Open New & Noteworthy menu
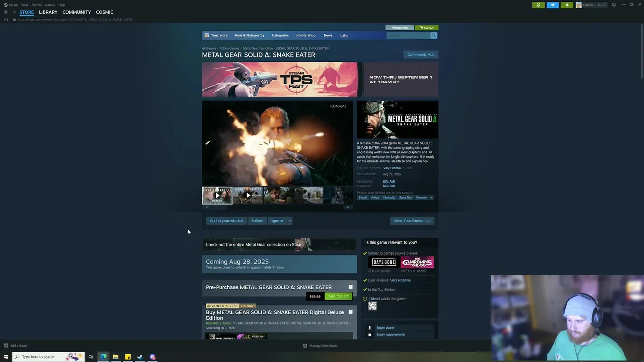This screenshot has height=362, width=644. (250, 35)
